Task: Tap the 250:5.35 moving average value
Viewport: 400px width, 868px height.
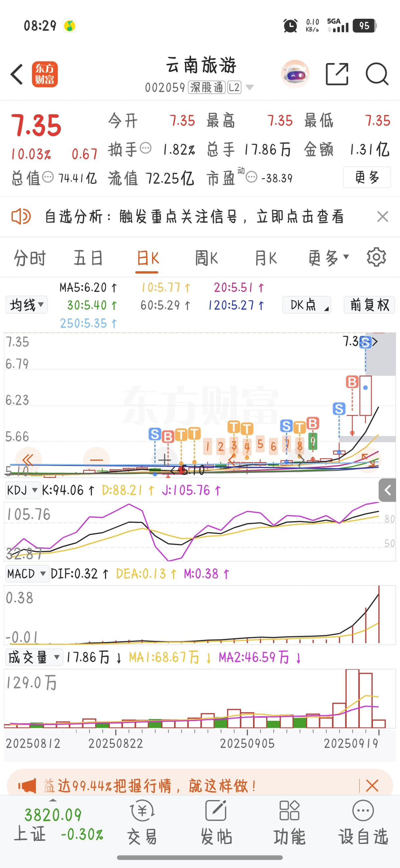Action: coord(88,323)
